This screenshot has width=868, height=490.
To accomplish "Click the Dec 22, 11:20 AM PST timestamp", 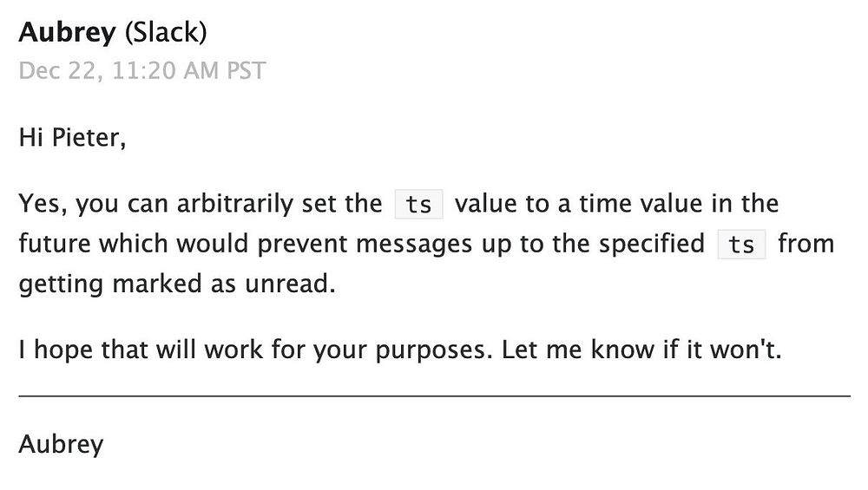I will click(x=142, y=71).
